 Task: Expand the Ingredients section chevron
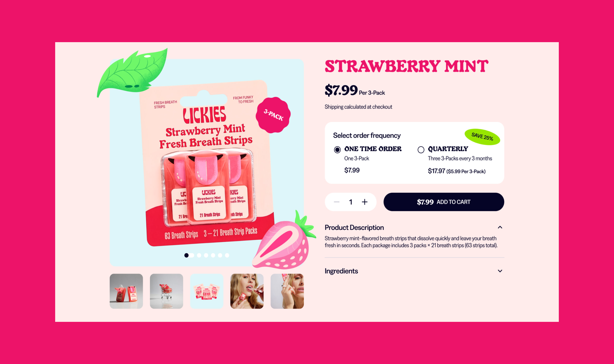pyautogui.click(x=500, y=271)
